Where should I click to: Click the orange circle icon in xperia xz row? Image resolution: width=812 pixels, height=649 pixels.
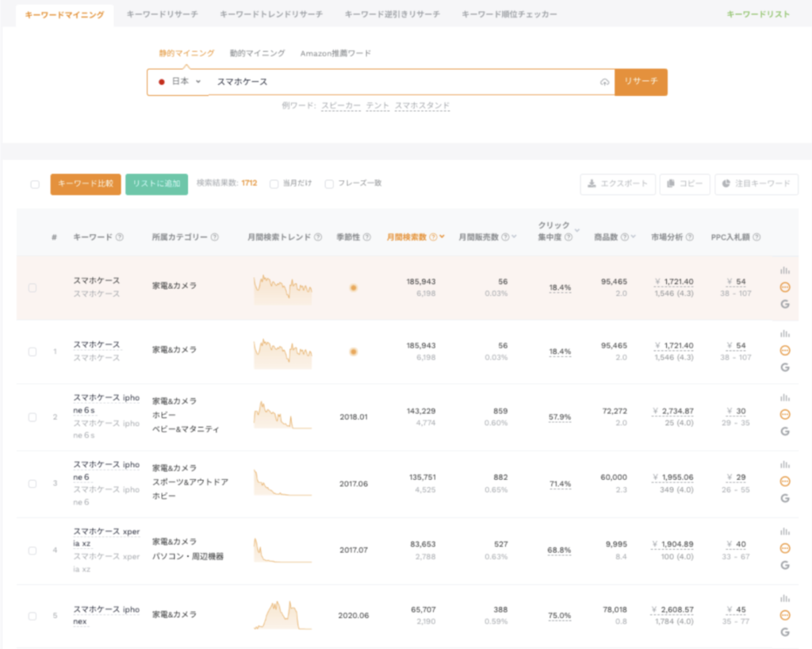coord(785,548)
